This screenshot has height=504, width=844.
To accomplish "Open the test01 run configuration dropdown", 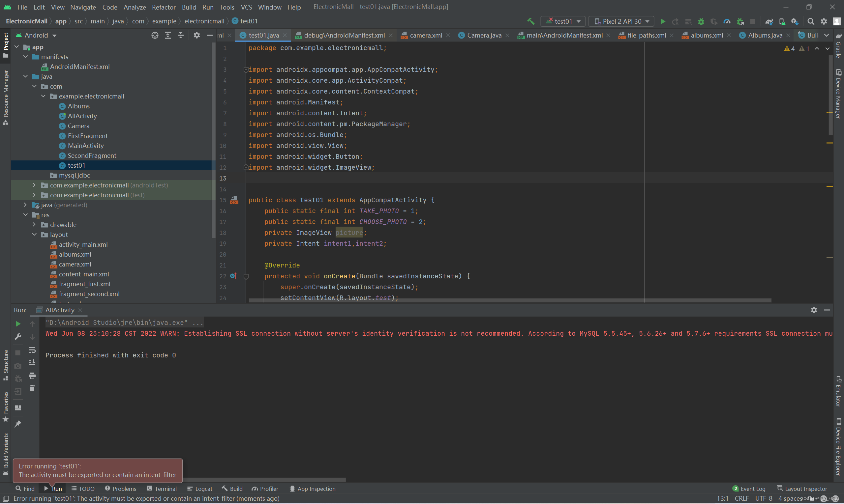I will [563, 21].
